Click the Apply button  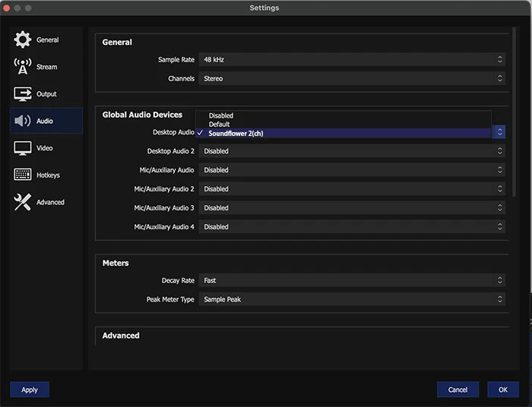pyautogui.click(x=30, y=390)
